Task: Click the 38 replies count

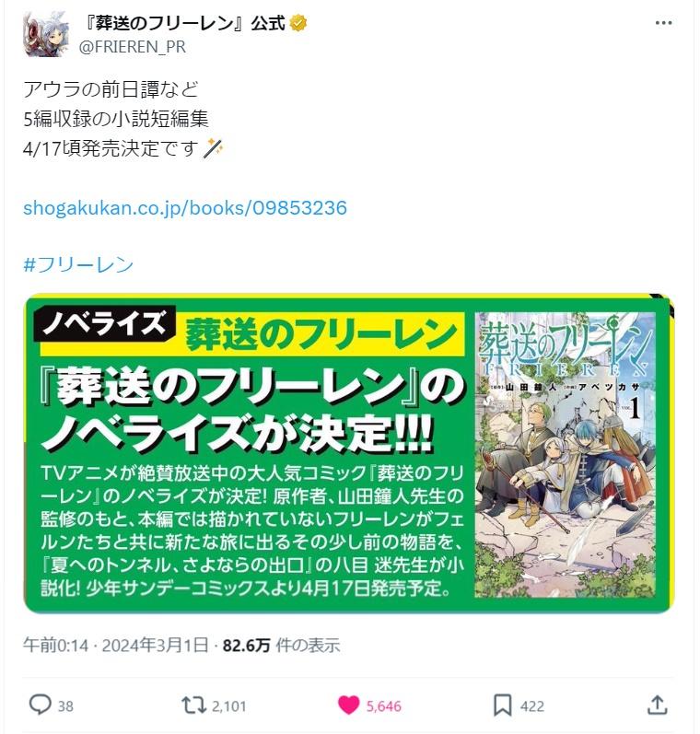Action: click(65, 706)
